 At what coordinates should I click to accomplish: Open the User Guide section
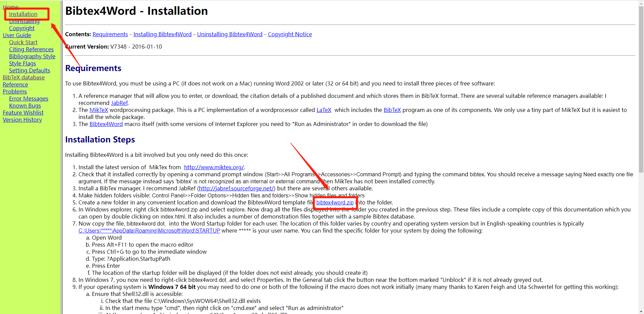(17, 35)
